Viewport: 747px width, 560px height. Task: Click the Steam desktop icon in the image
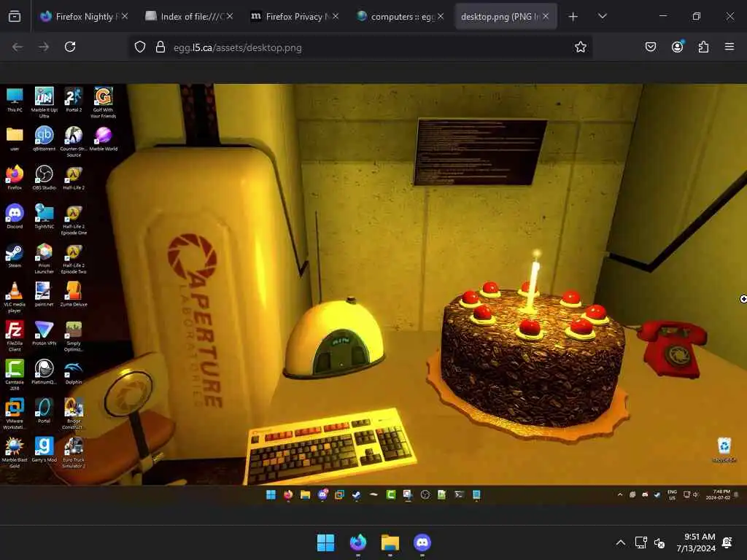pyautogui.click(x=15, y=255)
